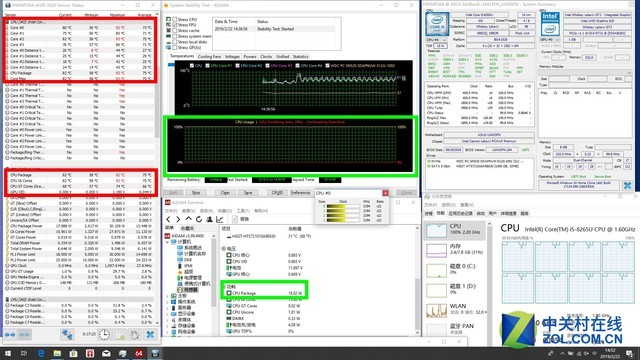
Task: Click the logging sheet icon in HWiNFO toolbar
Action: pyautogui.click(x=120, y=334)
